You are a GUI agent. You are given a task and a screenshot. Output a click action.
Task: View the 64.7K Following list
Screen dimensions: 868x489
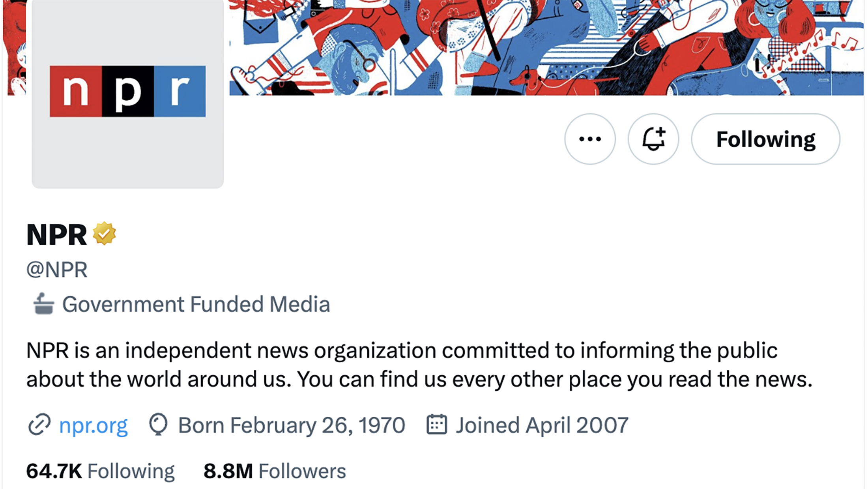[100, 471]
